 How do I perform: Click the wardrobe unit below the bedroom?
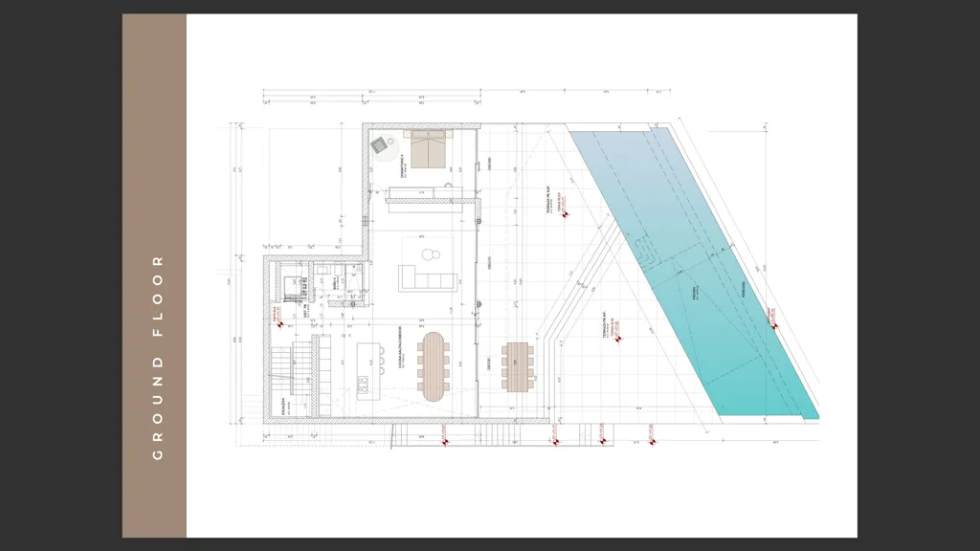[x=424, y=195]
